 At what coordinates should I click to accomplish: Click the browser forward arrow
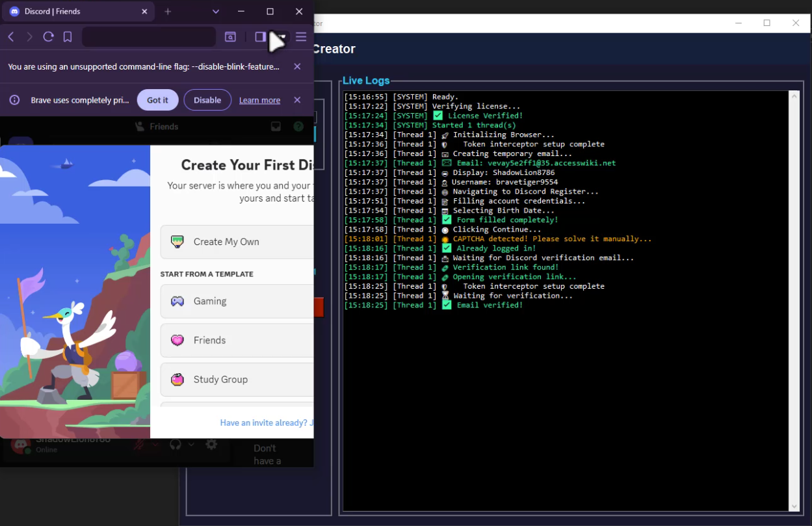(x=29, y=37)
